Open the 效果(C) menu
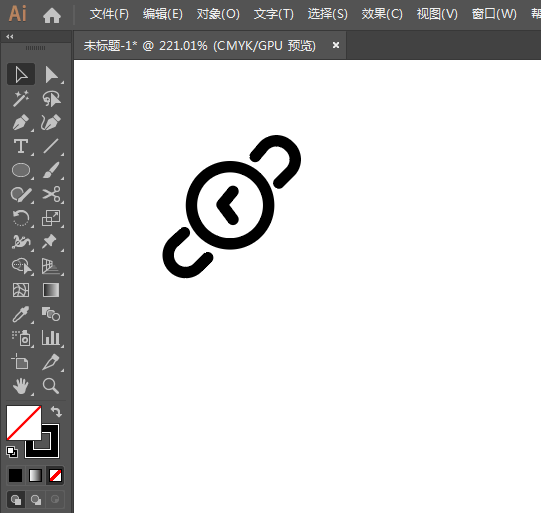This screenshot has height=513, width=541. point(382,14)
